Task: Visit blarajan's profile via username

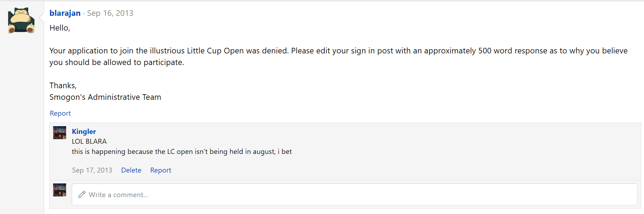Action: [x=65, y=13]
